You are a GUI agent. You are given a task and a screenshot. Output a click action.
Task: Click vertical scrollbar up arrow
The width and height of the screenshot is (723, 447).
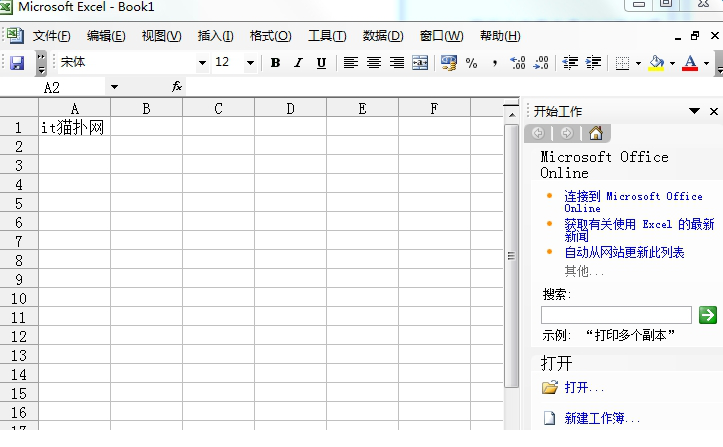[x=512, y=114]
